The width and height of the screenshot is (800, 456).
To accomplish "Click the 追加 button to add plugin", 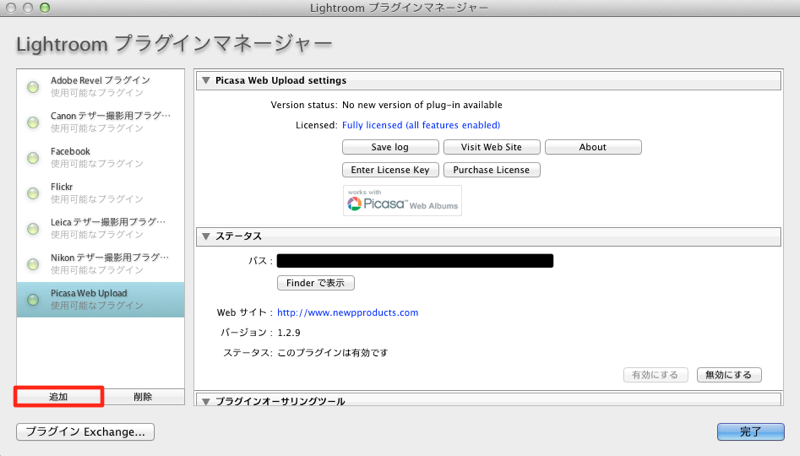I will 59,397.
